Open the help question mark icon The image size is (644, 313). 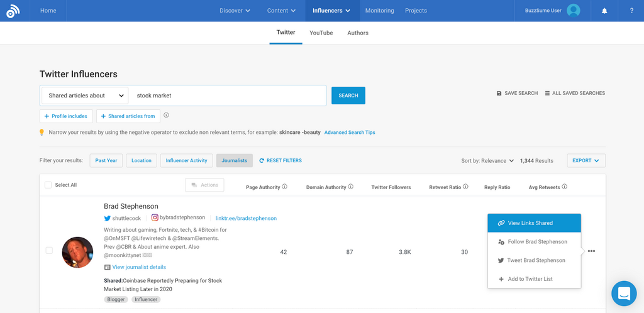[x=631, y=11]
